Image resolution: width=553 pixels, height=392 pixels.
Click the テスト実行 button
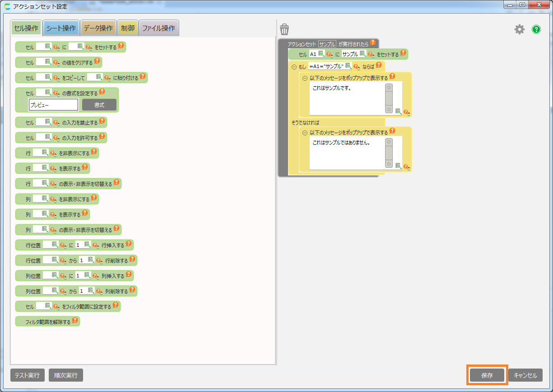coord(28,375)
